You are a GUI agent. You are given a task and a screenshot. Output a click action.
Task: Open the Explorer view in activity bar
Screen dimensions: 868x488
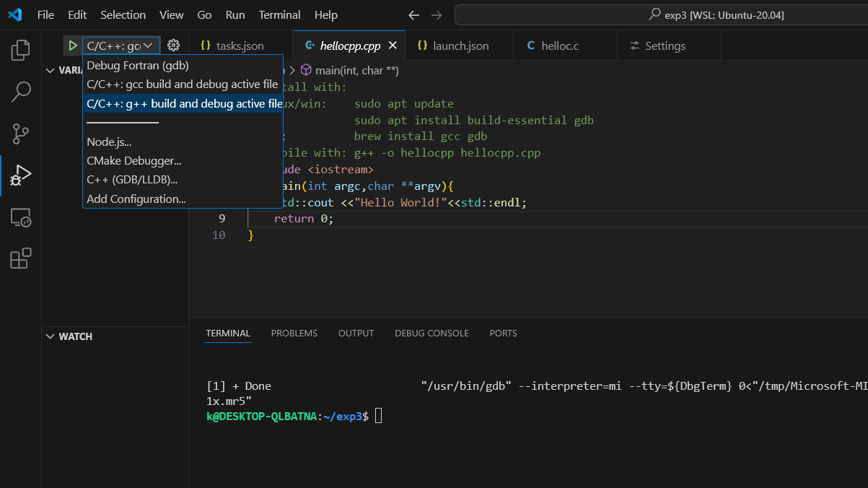pyautogui.click(x=21, y=50)
